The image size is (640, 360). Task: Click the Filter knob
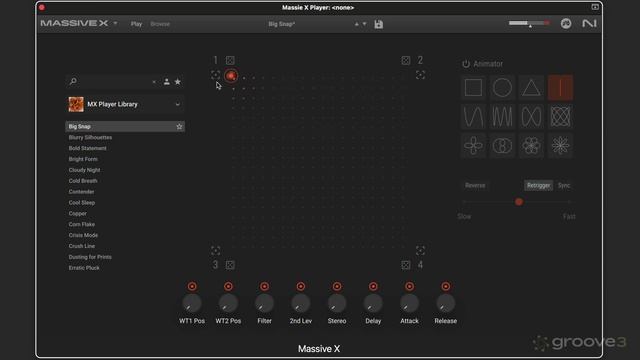coord(264,304)
